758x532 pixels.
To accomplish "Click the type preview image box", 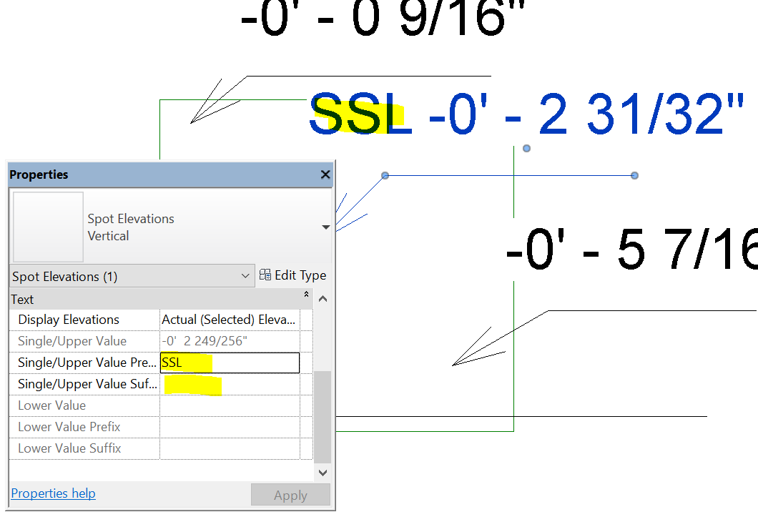I will [47, 226].
